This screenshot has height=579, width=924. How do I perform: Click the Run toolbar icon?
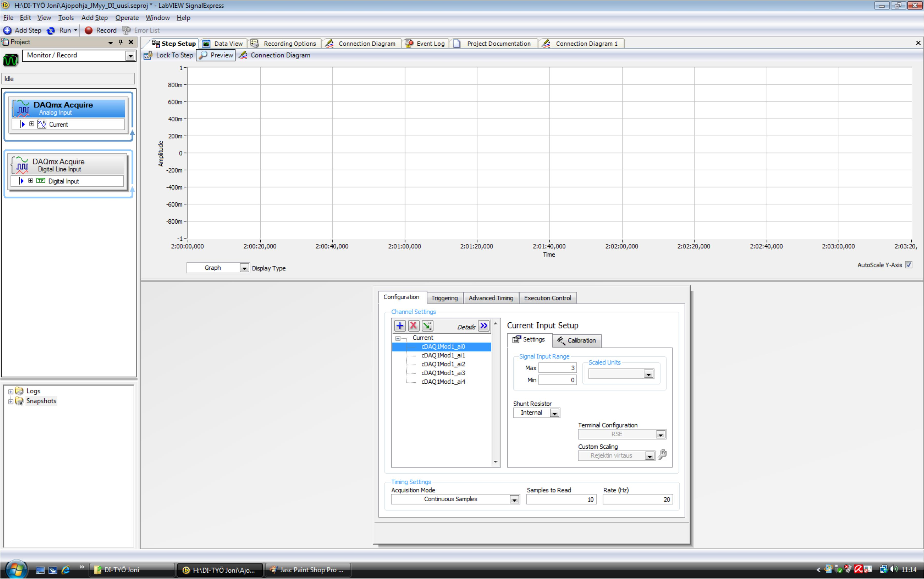click(51, 30)
